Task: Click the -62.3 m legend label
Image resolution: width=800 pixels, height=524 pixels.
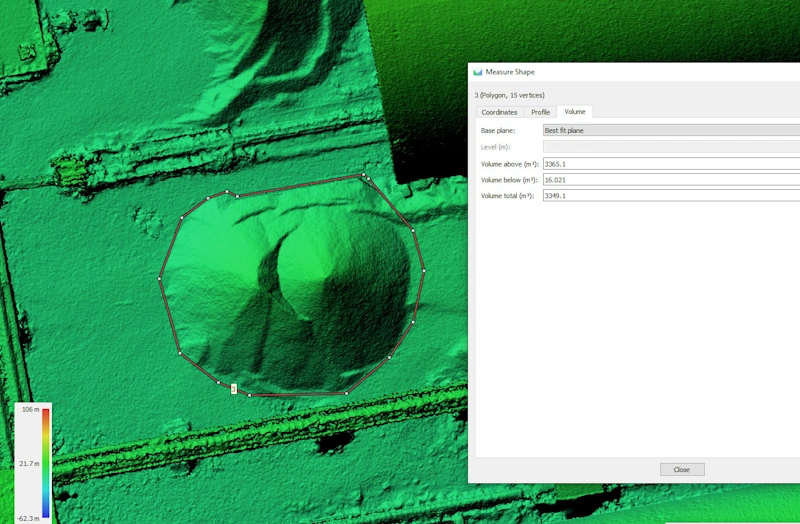Action: (29, 518)
